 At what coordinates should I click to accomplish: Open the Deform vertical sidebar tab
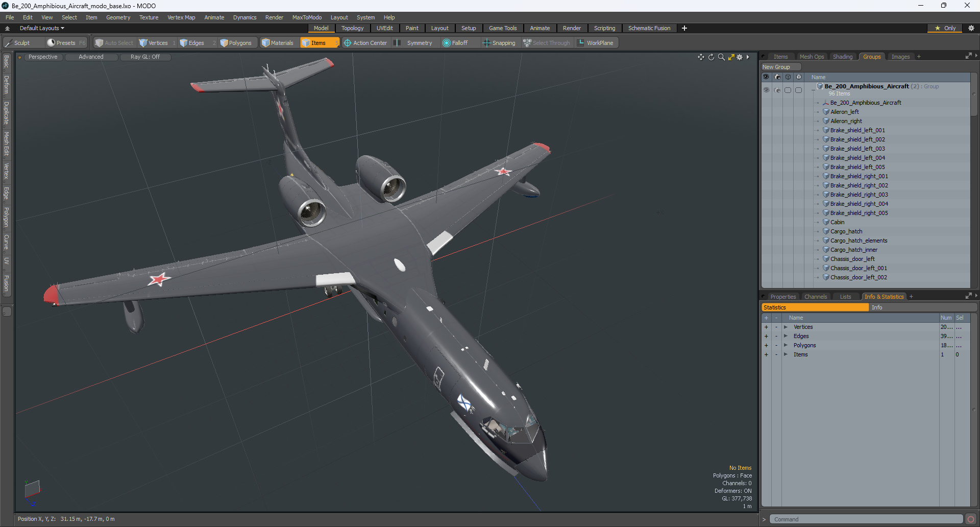click(x=6, y=85)
